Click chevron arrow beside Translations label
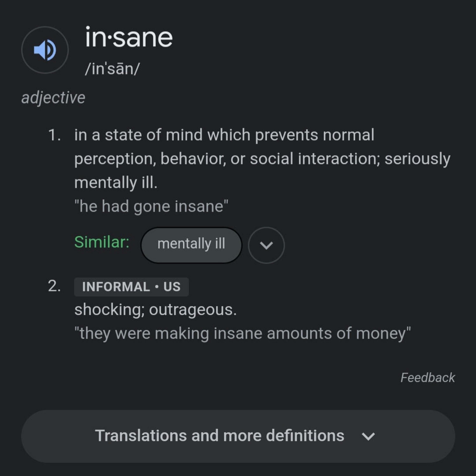The image size is (476, 476). tap(368, 437)
